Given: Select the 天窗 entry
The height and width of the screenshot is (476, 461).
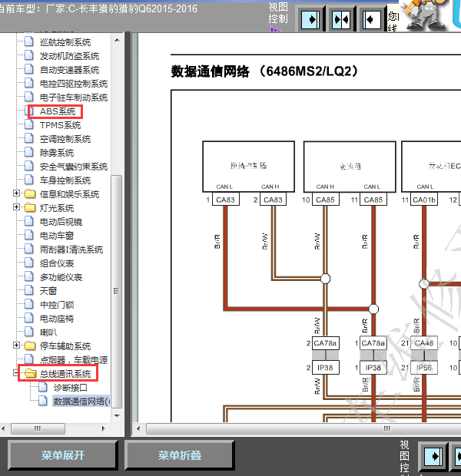Looking at the screenshot, I should (x=48, y=291).
